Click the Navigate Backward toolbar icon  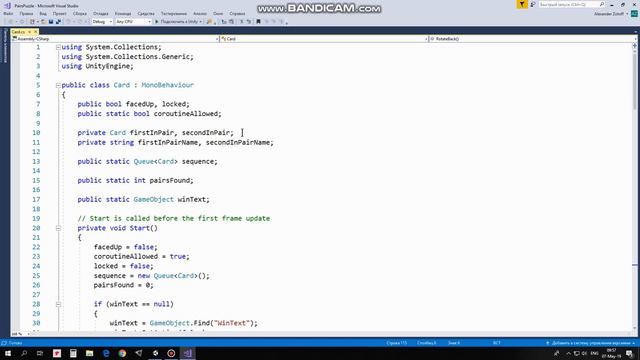point(11,22)
